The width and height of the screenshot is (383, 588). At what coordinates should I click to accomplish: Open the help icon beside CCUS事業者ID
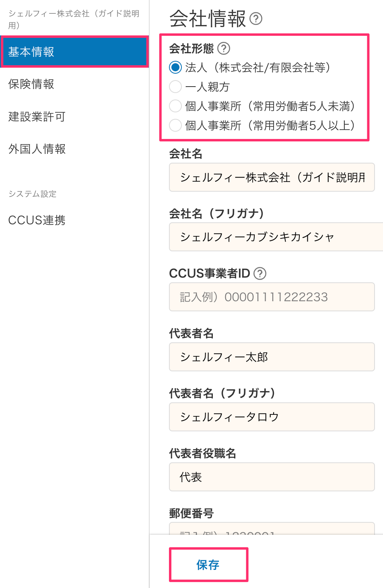(260, 273)
